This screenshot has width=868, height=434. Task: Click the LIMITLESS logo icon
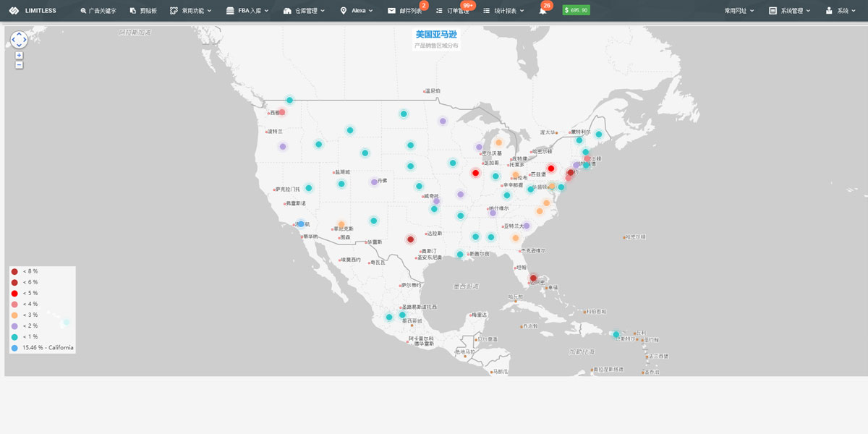[x=14, y=11]
